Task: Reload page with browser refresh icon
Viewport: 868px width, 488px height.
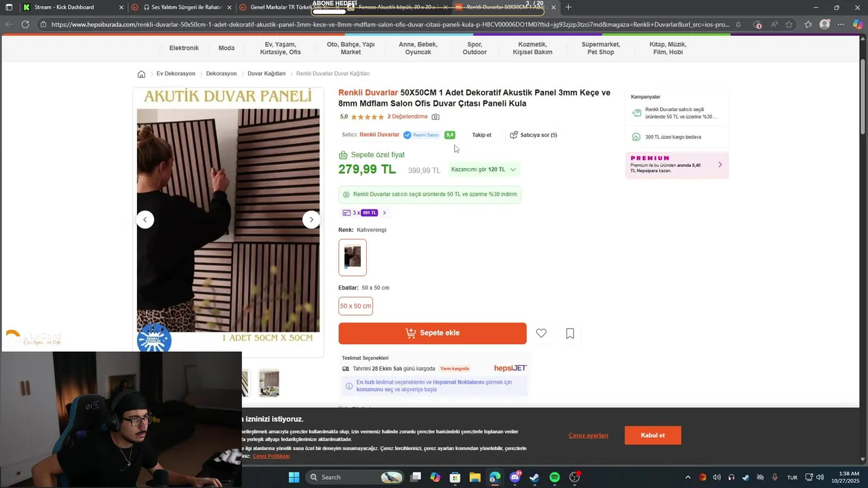Action: click(x=25, y=24)
